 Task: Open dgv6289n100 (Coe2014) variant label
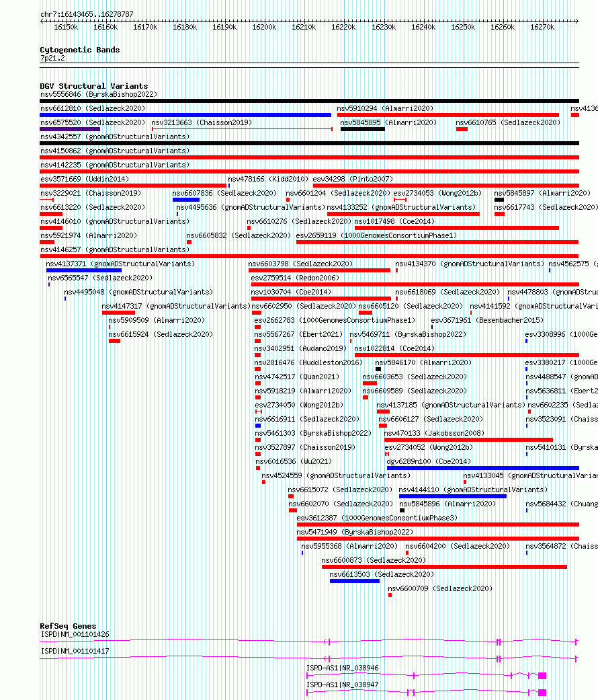[429, 461]
